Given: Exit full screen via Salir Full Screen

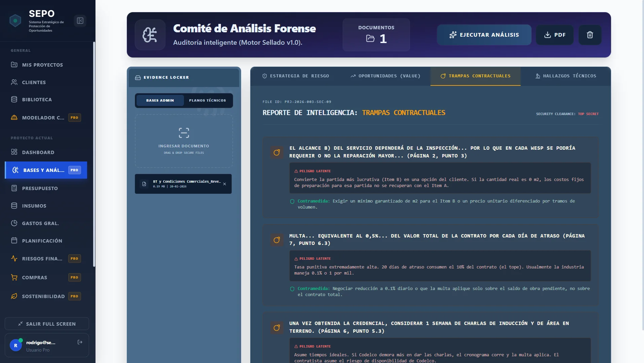Looking at the screenshot, I should [47, 324].
